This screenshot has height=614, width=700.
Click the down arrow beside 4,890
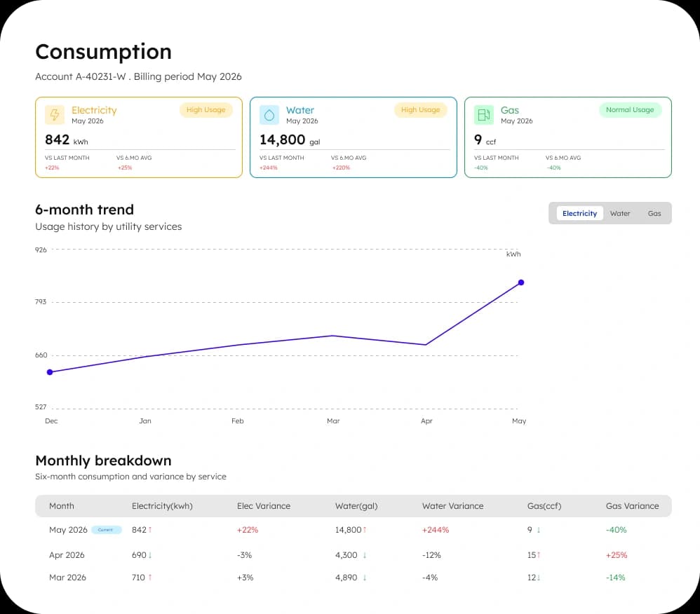coord(365,578)
